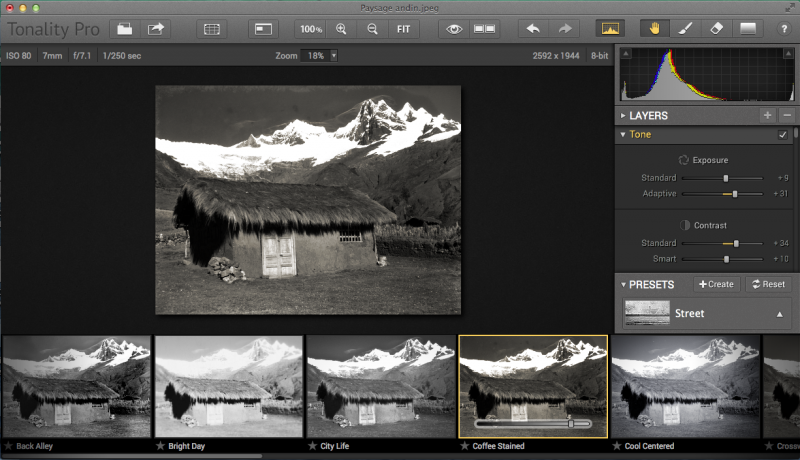Apply the Back Alley preset thumbnail
This screenshot has width=800, height=460.
[x=77, y=386]
